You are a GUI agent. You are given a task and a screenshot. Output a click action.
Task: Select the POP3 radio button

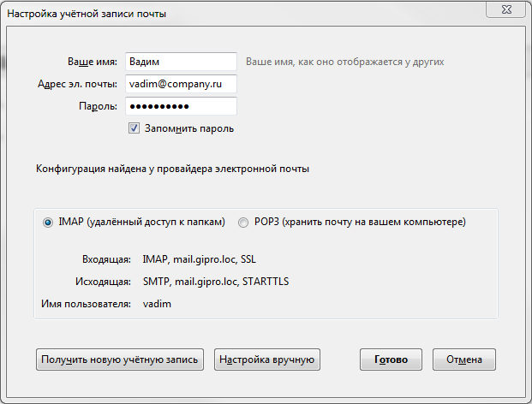pyautogui.click(x=243, y=223)
